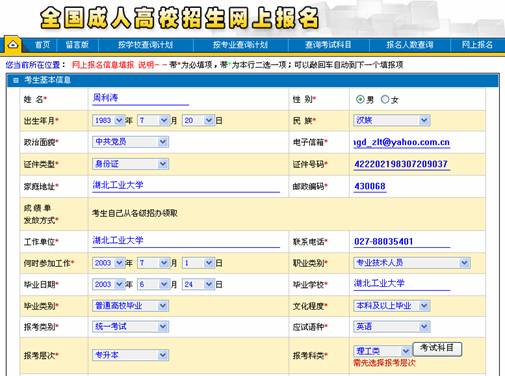The width and height of the screenshot is (505, 376).
Task: Click the 考试科目 button
Action: (x=437, y=349)
